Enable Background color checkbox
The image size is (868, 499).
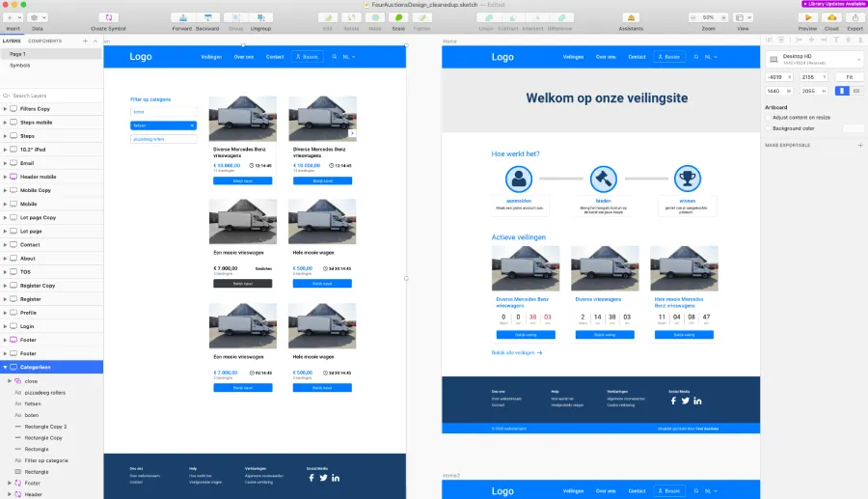coord(769,128)
